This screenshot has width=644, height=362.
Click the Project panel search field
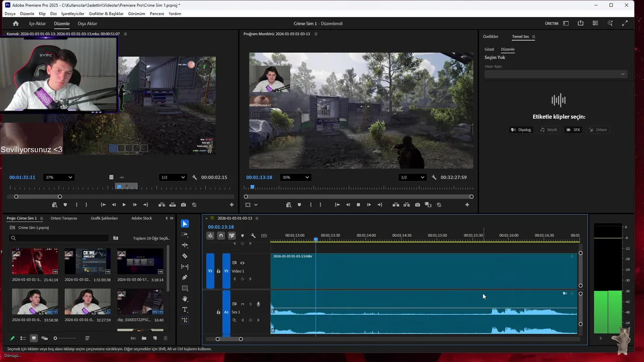point(59,238)
